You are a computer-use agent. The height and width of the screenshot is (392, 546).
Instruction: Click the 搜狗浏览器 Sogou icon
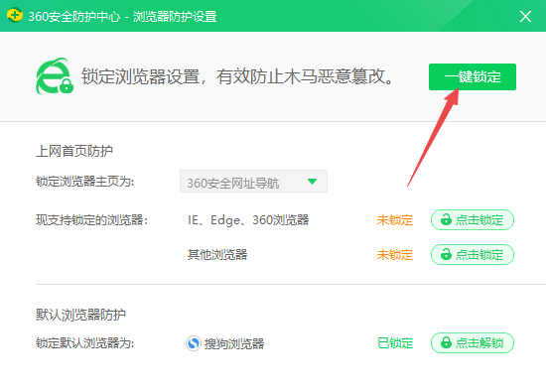(x=194, y=343)
